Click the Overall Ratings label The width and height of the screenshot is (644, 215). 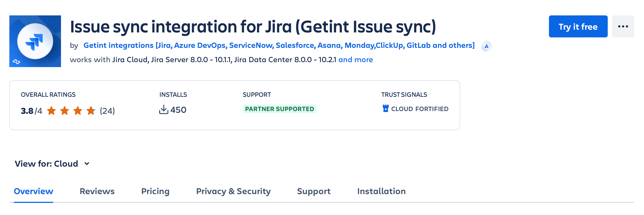click(48, 95)
